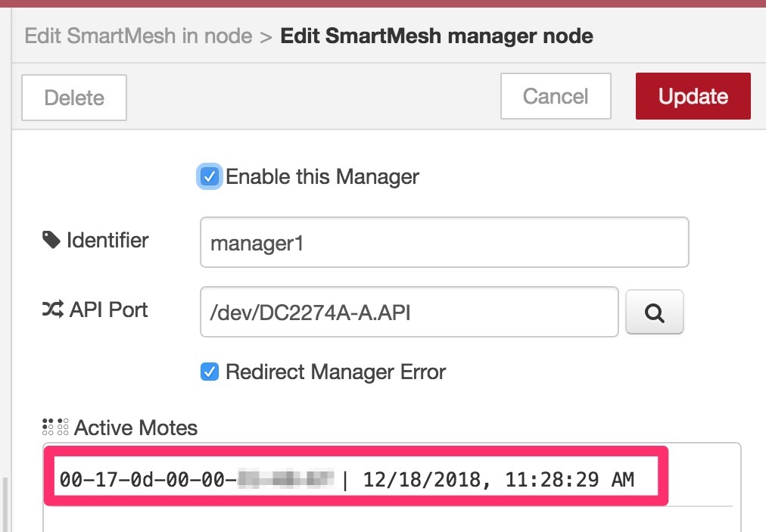Click the Identifier label

tap(107, 240)
